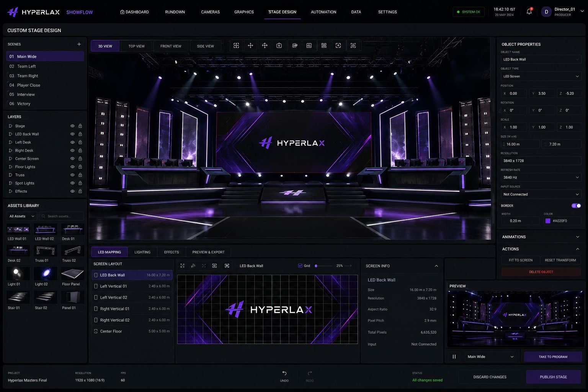Hide the Left Desk layer
Image resolution: width=588 pixels, height=392 pixels.
point(72,142)
